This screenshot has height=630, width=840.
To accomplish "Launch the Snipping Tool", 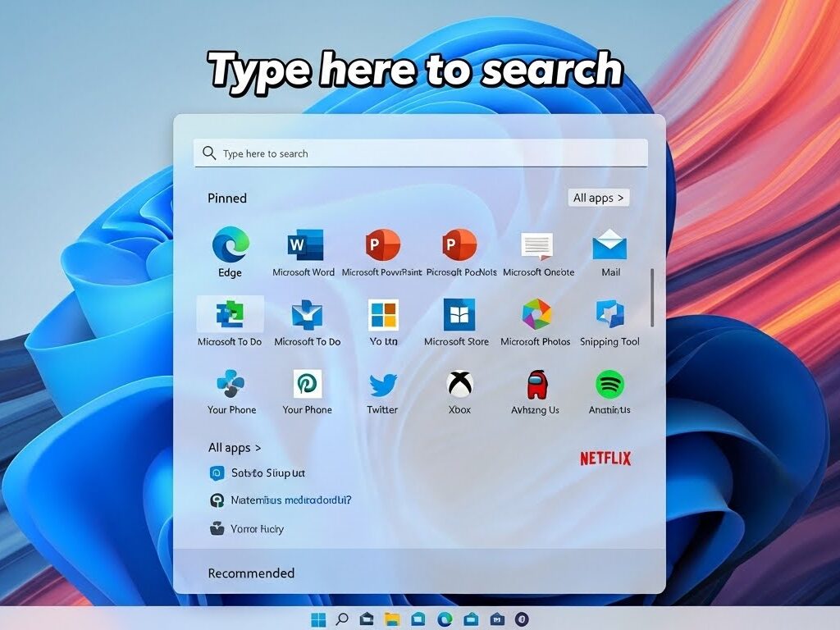I will click(x=609, y=322).
